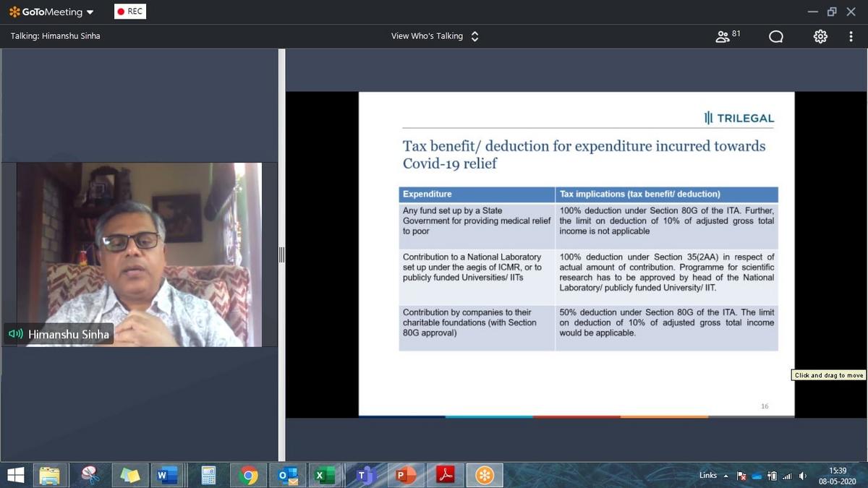Screen dimensions: 868x488
Task: Click the pane divider grip handle
Action: coord(282,254)
